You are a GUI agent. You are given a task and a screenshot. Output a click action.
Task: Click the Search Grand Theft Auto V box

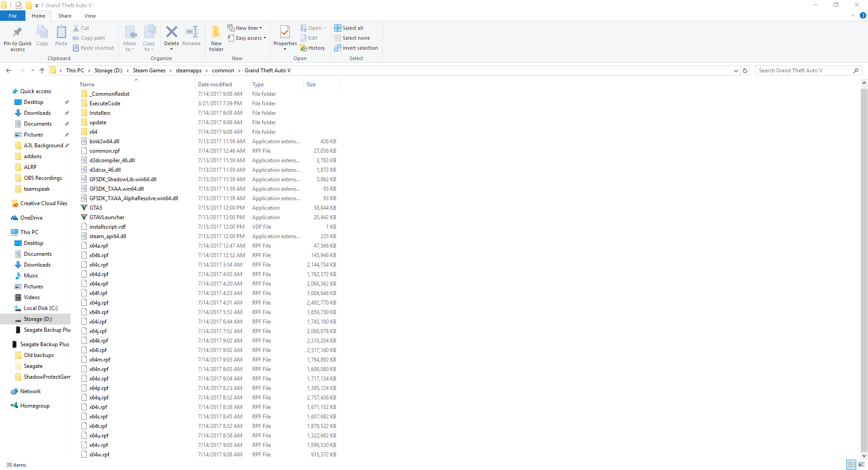808,70
